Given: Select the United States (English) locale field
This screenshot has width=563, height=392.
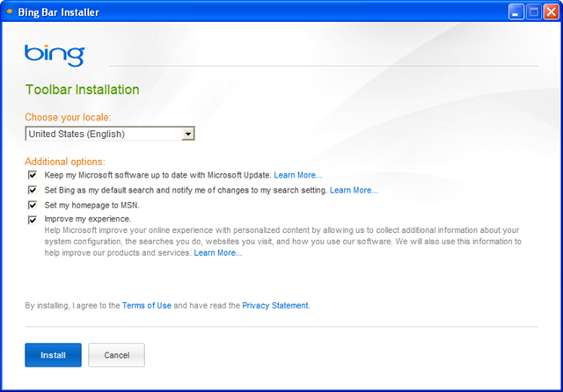Looking at the screenshot, I should click(109, 134).
